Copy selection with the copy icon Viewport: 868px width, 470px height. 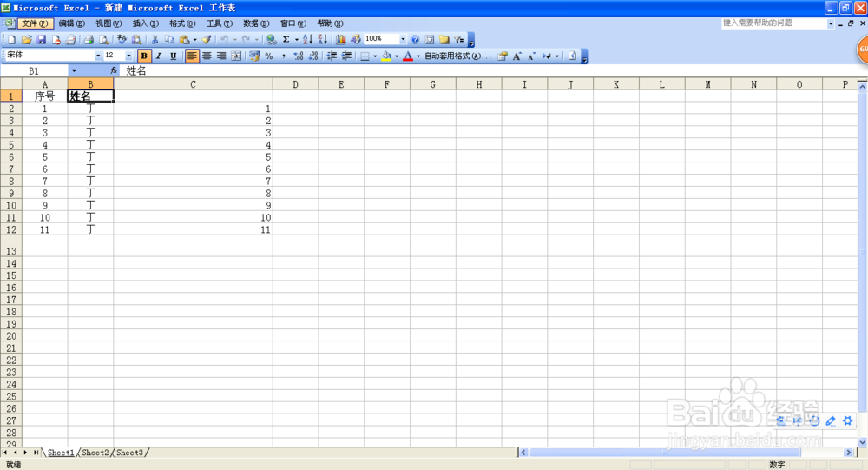[x=169, y=39]
